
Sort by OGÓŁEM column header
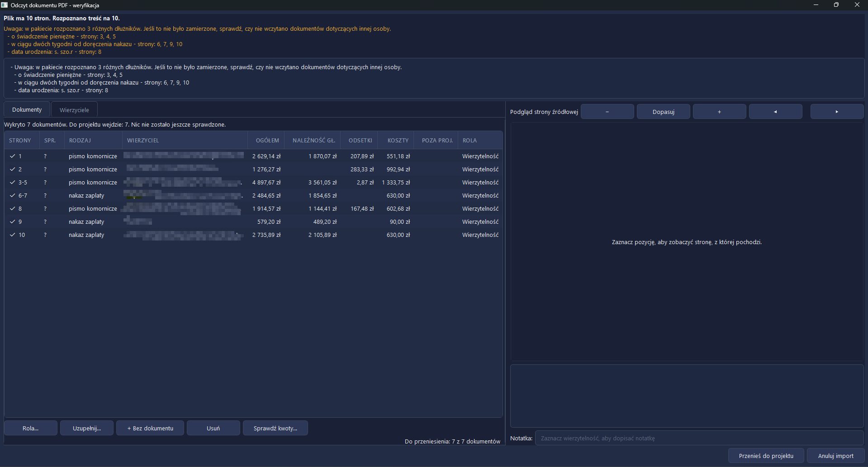pos(266,140)
